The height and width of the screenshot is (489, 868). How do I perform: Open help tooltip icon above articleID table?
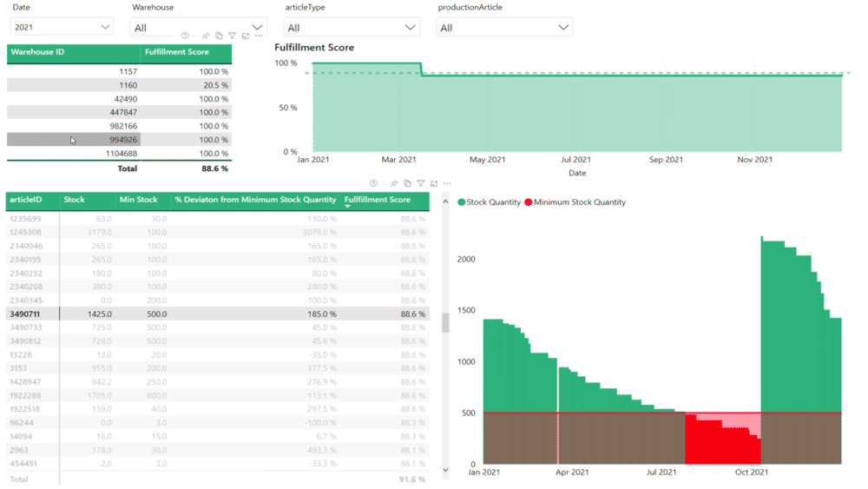coord(373,183)
